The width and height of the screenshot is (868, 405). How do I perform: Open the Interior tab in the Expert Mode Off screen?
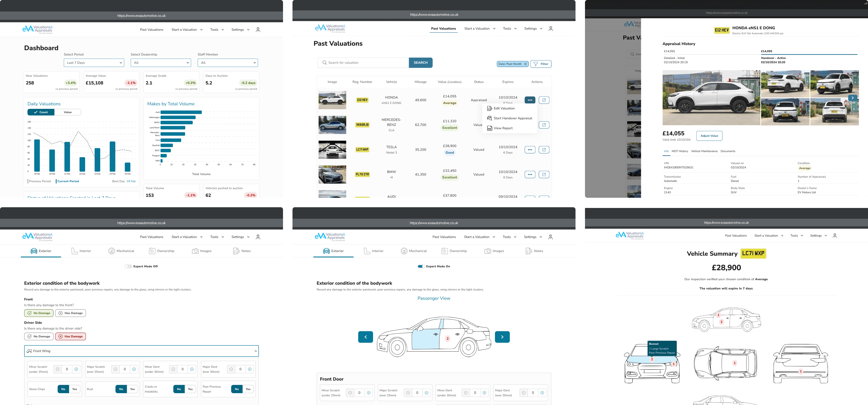[81, 251]
